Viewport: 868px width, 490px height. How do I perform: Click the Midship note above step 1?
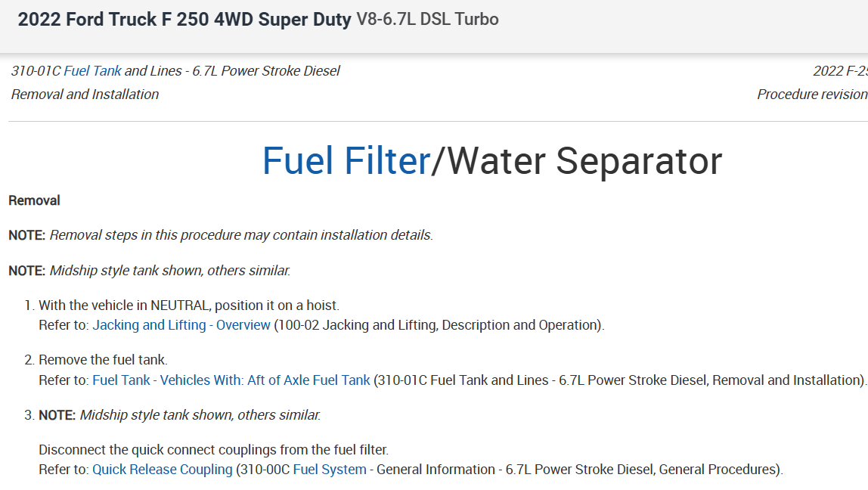click(x=169, y=271)
